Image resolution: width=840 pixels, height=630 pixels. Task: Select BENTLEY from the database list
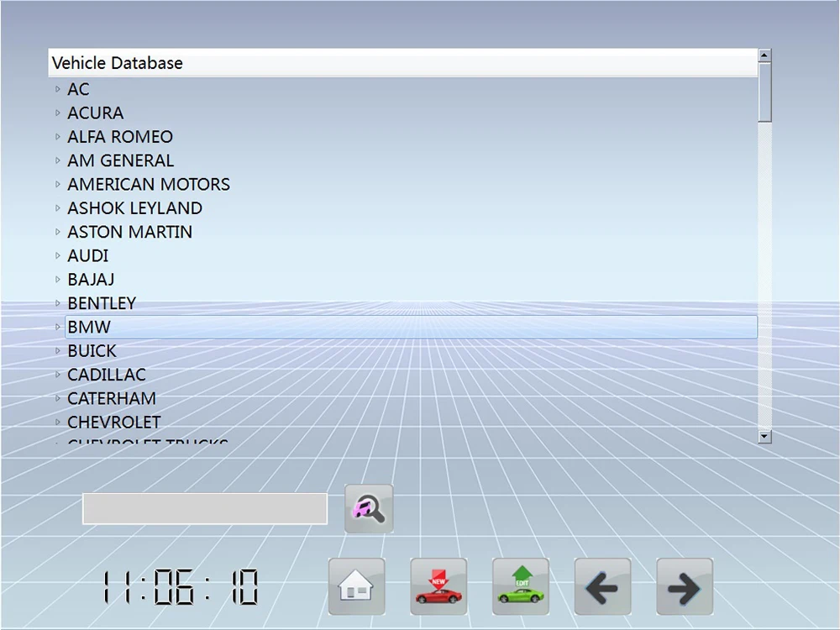[x=102, y=303]
